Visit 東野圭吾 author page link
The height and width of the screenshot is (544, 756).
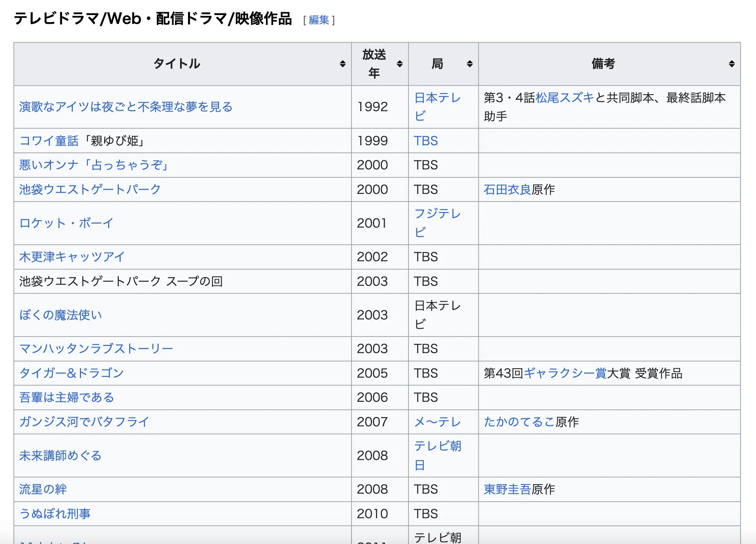(x=507, y=489)
